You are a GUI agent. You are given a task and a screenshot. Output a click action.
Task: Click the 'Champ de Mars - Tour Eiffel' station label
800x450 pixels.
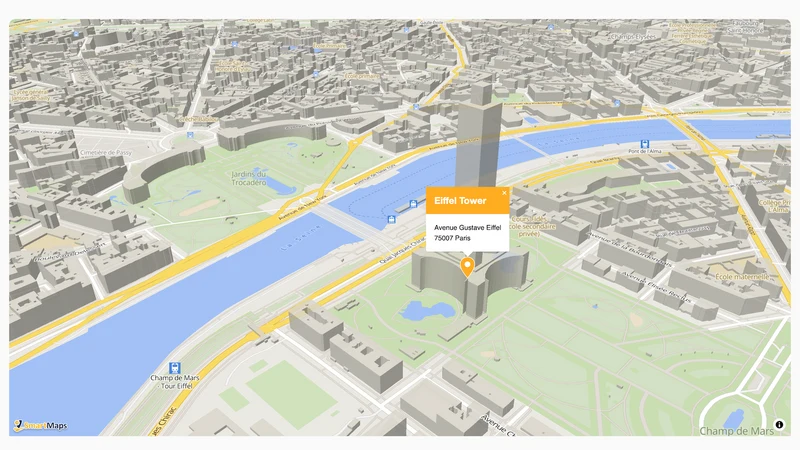(174, 382)
